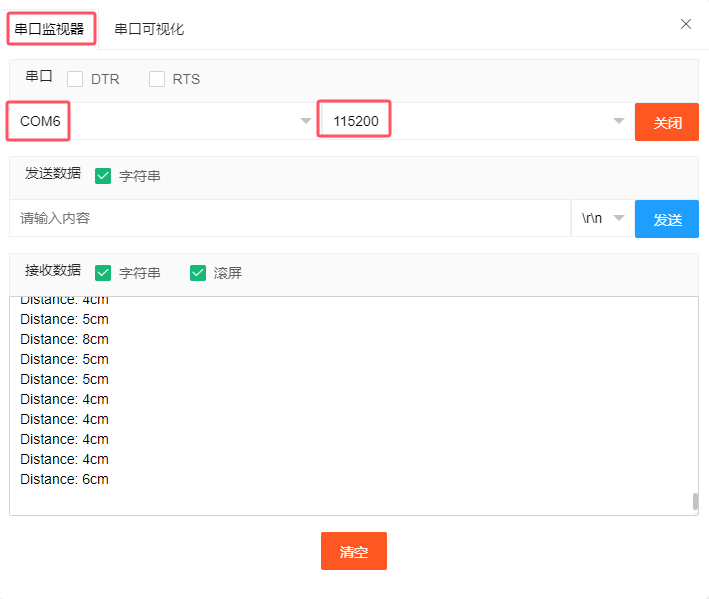Enable the RTS checkbox

coord(157,79)
